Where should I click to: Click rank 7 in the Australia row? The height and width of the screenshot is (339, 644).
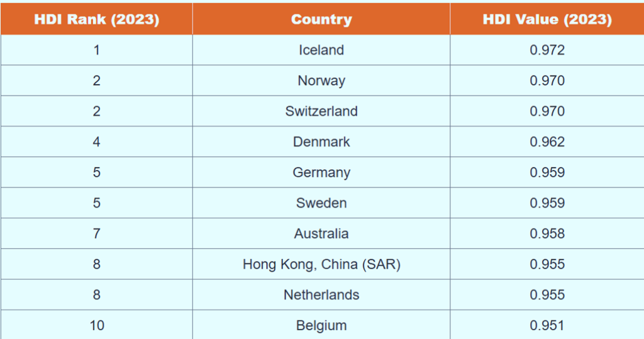pos(96,233)
